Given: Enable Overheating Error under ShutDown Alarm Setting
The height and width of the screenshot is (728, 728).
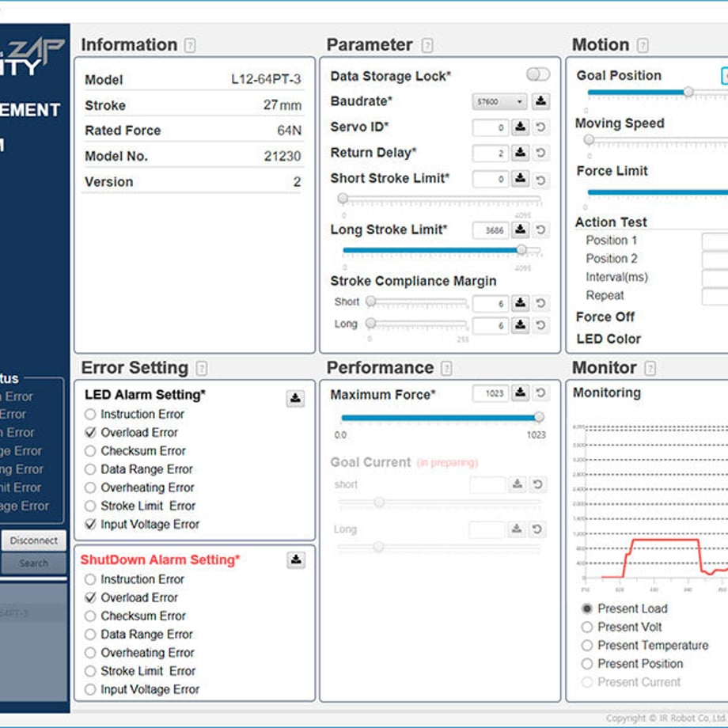Looking at the screenshot, I should [90, 653].
